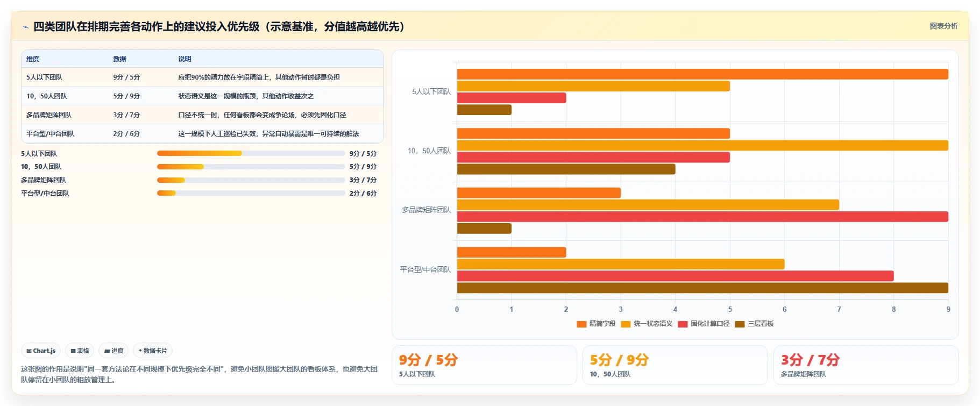Click the orange 精简字段 bar for 多品牌矩阵团队

point(539,193)
